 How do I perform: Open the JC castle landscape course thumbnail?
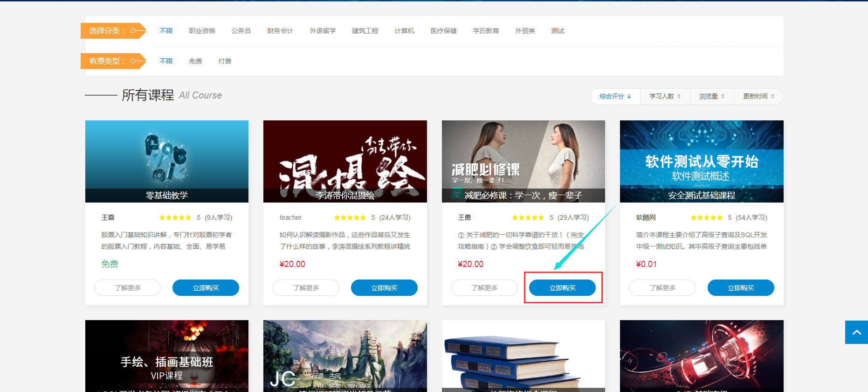pyautogui.click(x=345, y=356)
